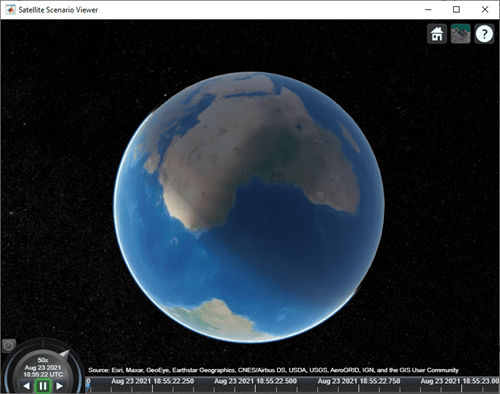Click Madagascar island on the globe
Viewport: 500px width, 394px height.
[350, 137]
